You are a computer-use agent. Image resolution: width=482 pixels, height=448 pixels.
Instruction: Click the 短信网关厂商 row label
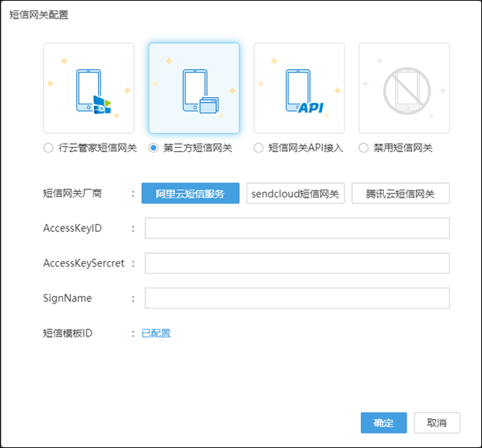[x=73, y=193]
